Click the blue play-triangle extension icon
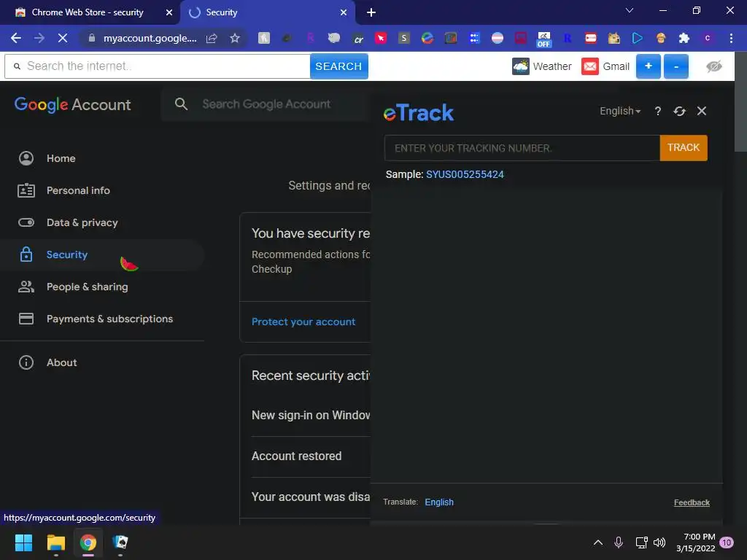The width and height of the screenshot is (747, 560). click(x=638, y=38)
